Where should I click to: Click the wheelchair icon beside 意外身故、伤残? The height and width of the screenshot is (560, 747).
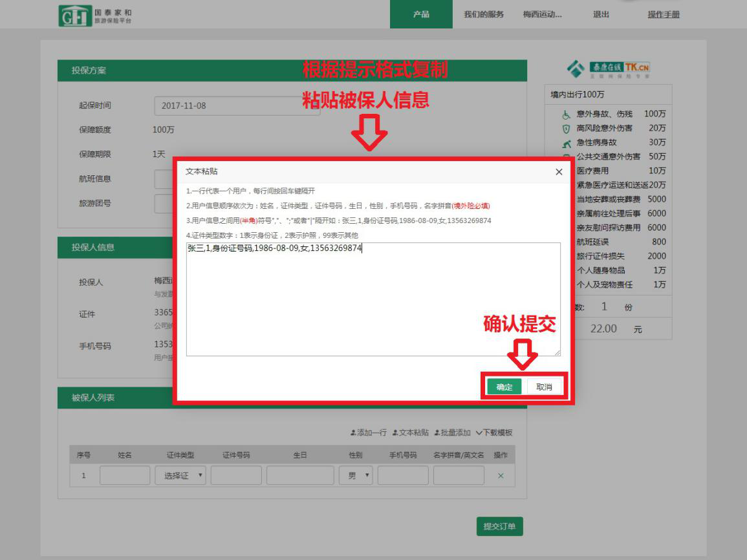[566, 114]
